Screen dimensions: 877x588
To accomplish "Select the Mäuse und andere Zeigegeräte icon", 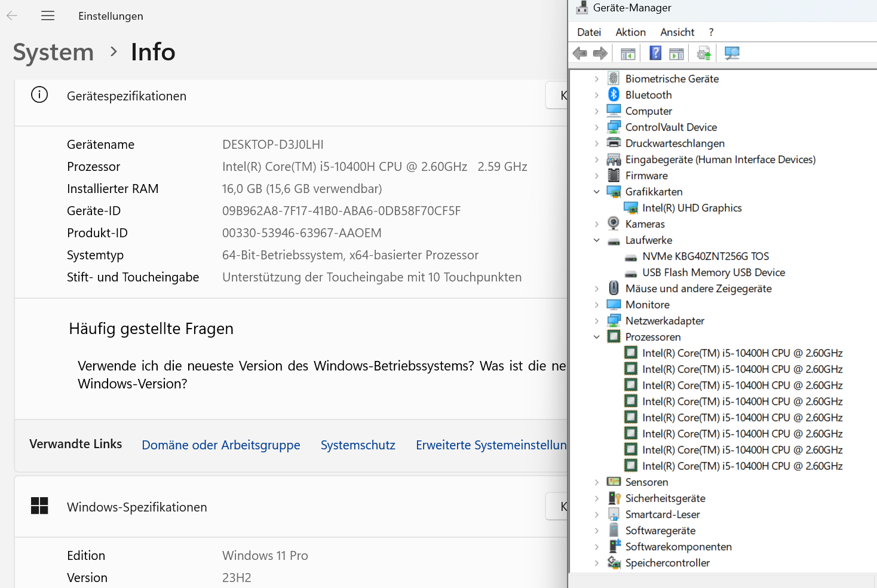I will pos(614,288).
